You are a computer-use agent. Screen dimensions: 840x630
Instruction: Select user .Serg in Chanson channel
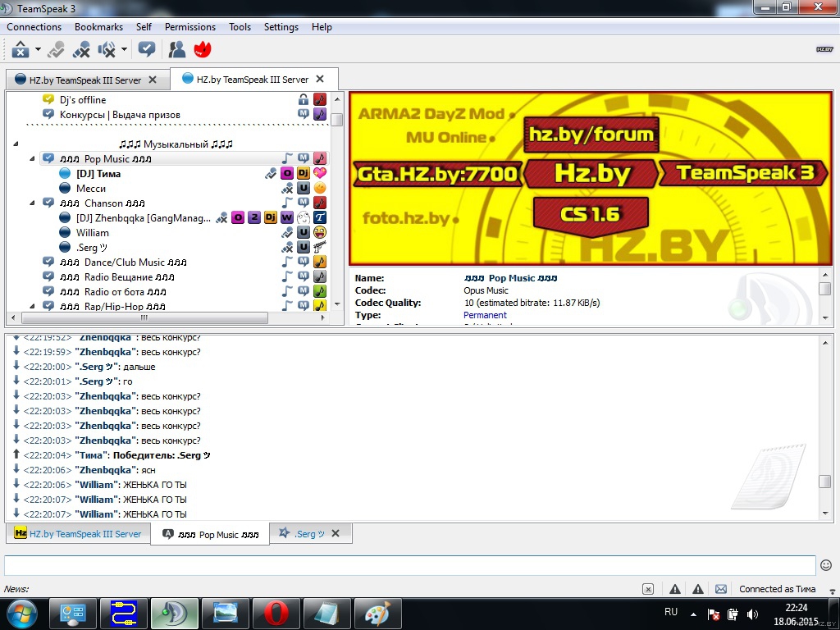pyautogui.click(x=91, y=248)
